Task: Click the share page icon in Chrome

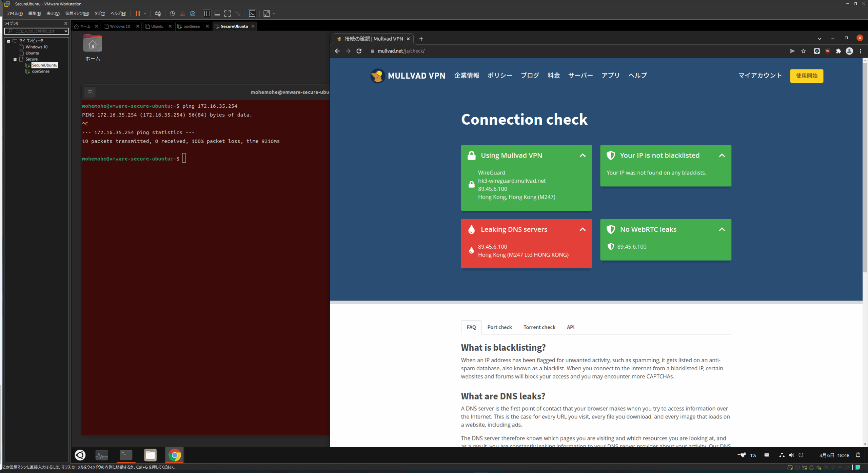Action: pos(792,51)
